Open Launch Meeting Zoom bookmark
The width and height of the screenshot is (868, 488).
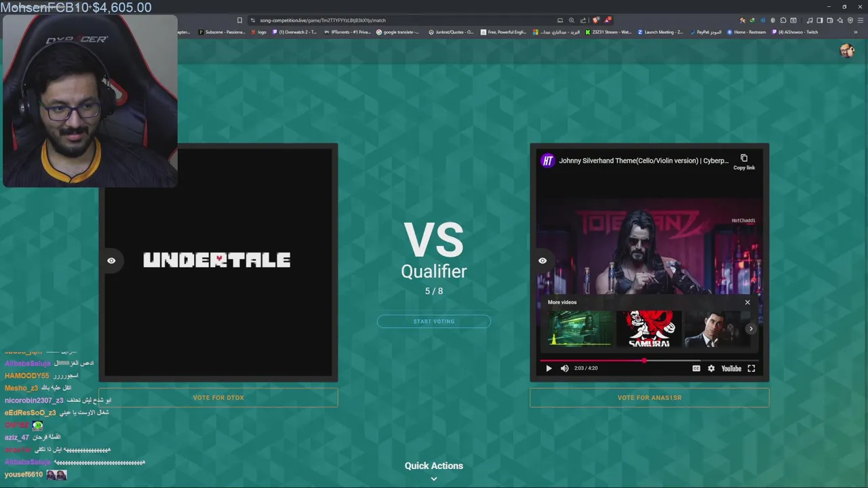pos(660,32)
